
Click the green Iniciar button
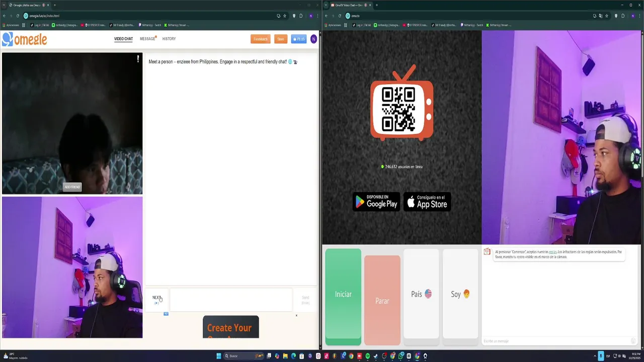(x=343, y=297)
